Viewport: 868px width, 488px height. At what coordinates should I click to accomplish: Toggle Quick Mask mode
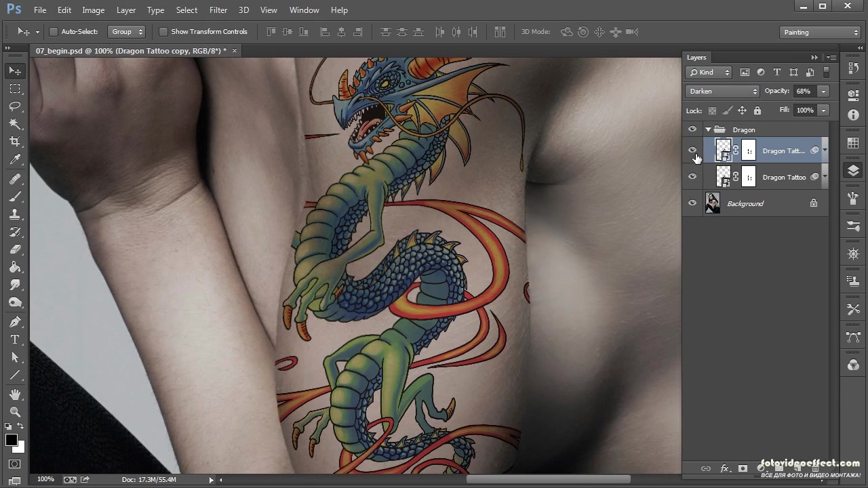[15, 464]
